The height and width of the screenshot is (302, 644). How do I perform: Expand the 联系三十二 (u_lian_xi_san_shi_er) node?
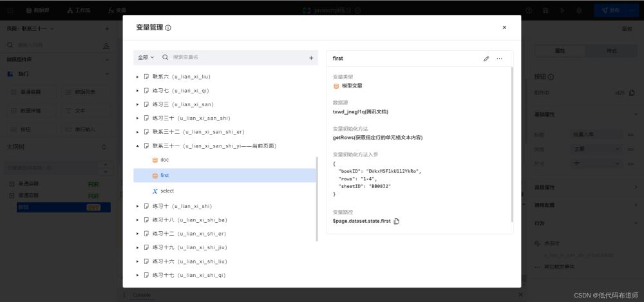pos(138,132)
